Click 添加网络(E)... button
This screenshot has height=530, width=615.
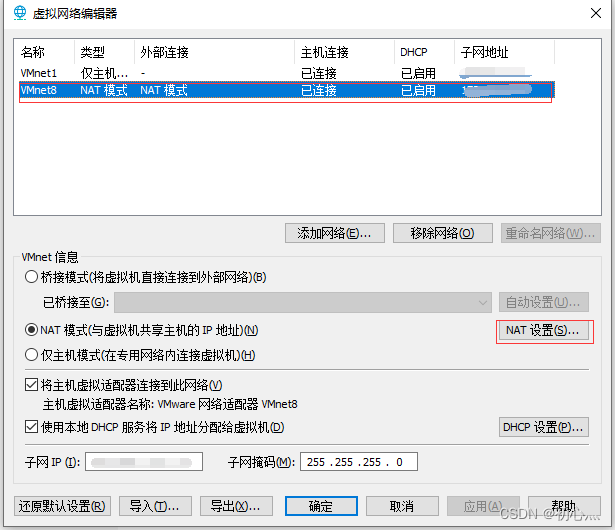(x=335, y=233)
